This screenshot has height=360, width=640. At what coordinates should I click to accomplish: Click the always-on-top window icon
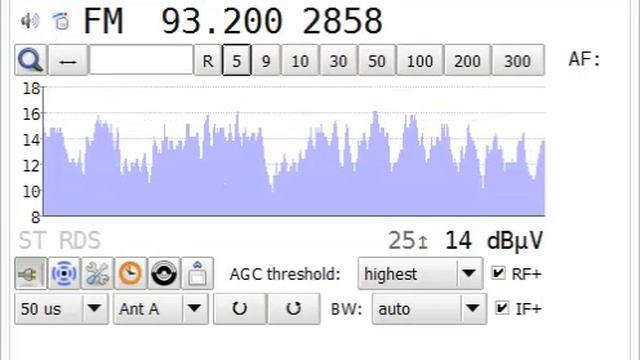click(x=197, y=273)
